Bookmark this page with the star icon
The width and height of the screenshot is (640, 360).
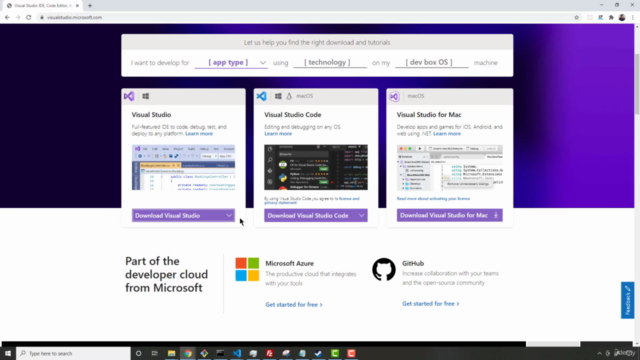577,17
